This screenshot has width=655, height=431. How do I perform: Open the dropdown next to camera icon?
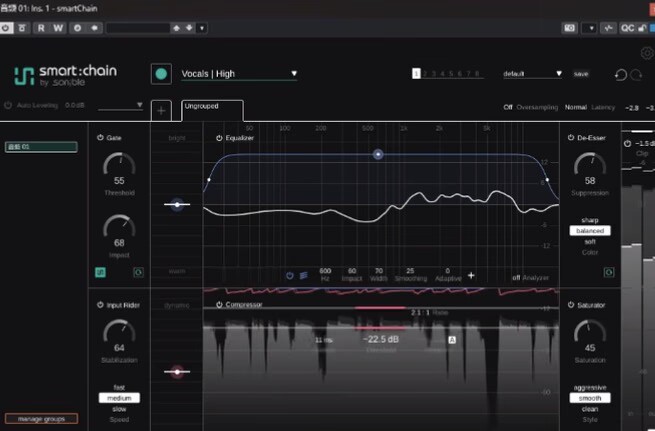click(x=590, y=28)
